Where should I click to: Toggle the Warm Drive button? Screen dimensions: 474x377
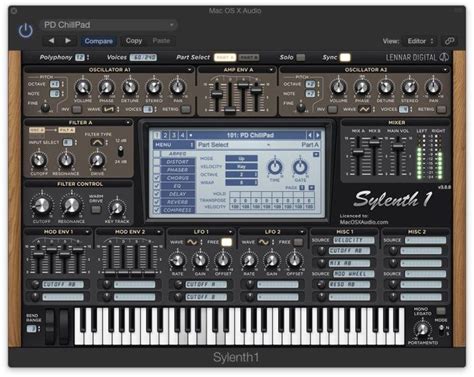pyautogui.click(x=96, y=209)
